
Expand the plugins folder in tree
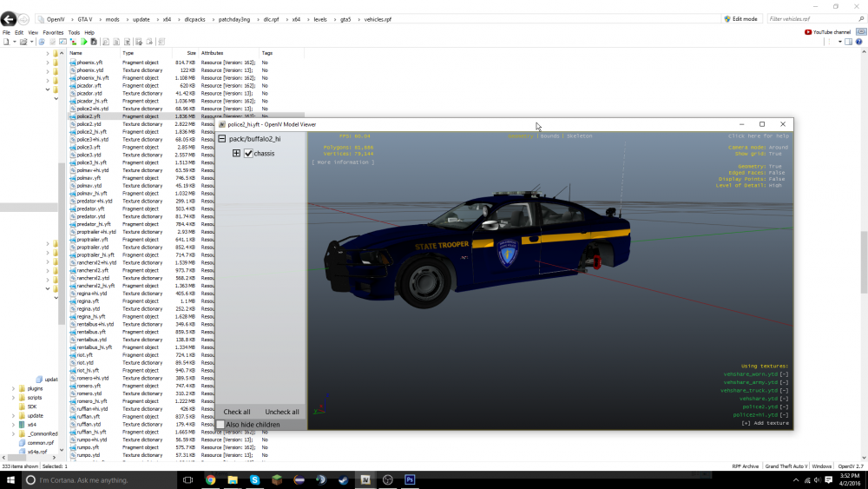tap(13, 389)
